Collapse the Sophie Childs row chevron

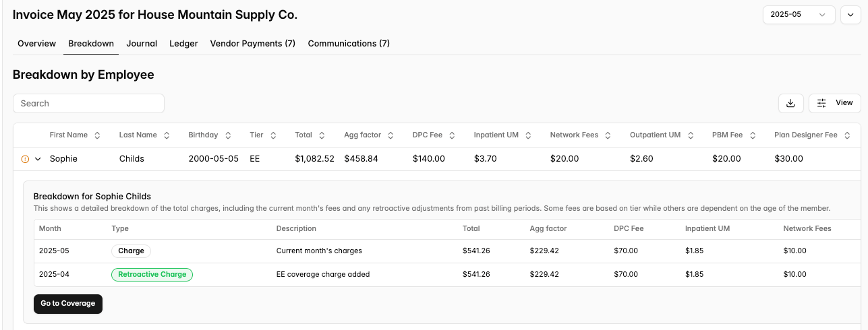38,159
